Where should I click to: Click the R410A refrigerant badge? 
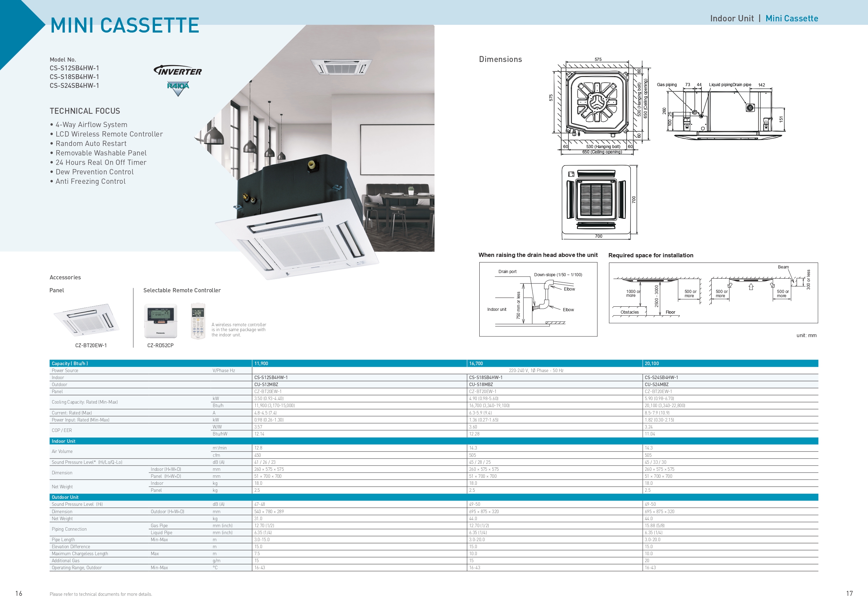(x=178, y=89)
